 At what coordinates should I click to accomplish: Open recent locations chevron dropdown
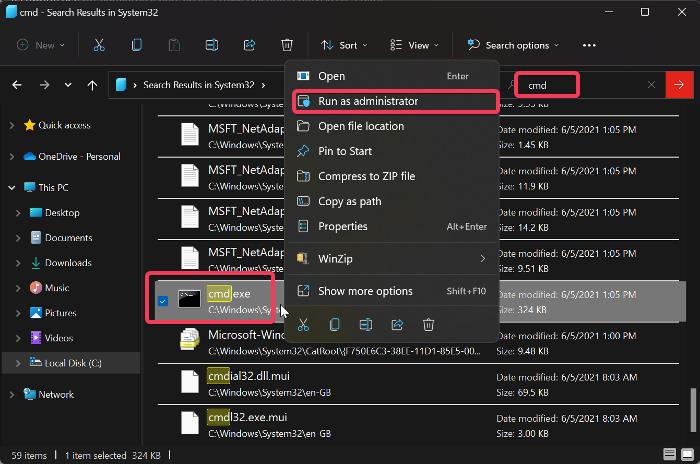68,84
